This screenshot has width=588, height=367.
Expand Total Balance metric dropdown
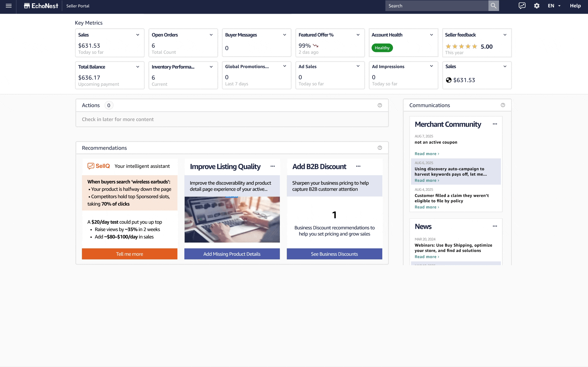point(138,67)
